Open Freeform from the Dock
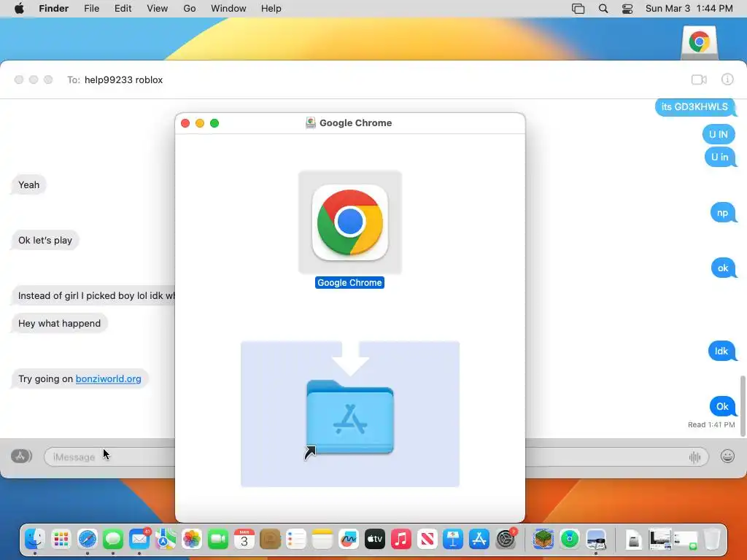Viewport: 747px width, 560px height. 348,539
